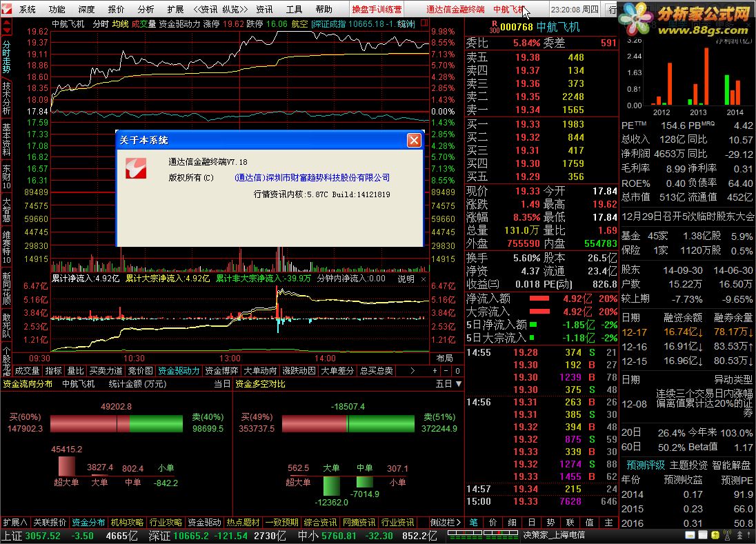Viewport: 756px width, 544px height.
Task: Click the red up arrow under the logo
Action: [x=6, y=23]
